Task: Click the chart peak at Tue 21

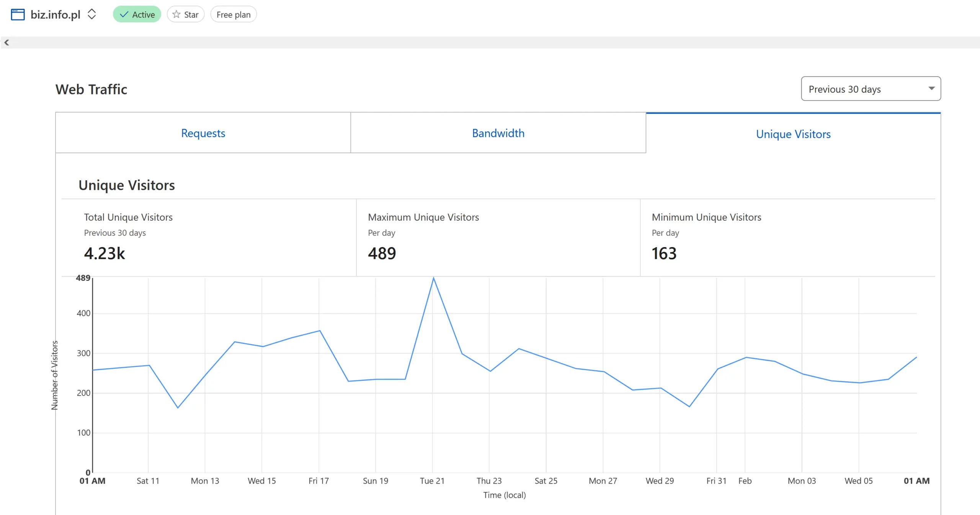Action: click(x=433, y=278)
